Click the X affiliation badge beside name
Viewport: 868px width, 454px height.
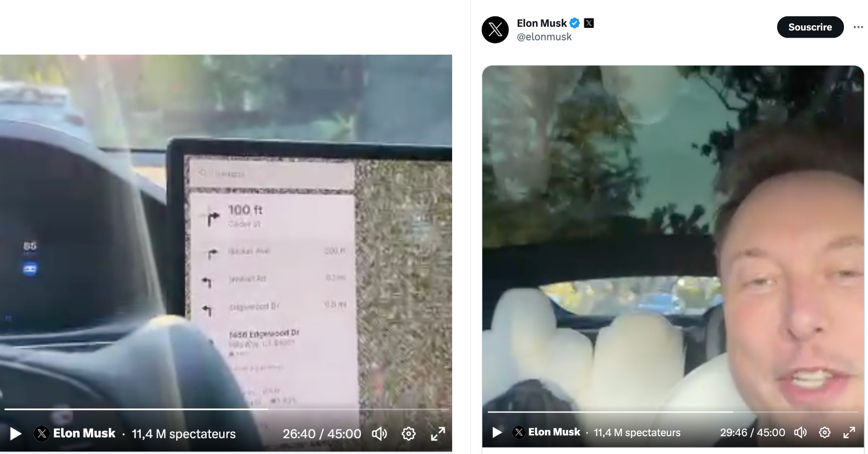pos(589,23)
